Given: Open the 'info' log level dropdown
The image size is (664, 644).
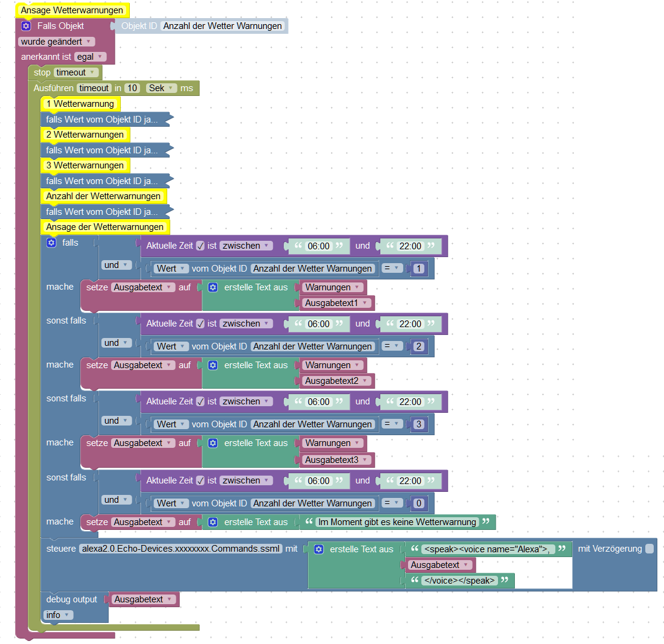Looking at the screenshot, I should pos(58,615).
